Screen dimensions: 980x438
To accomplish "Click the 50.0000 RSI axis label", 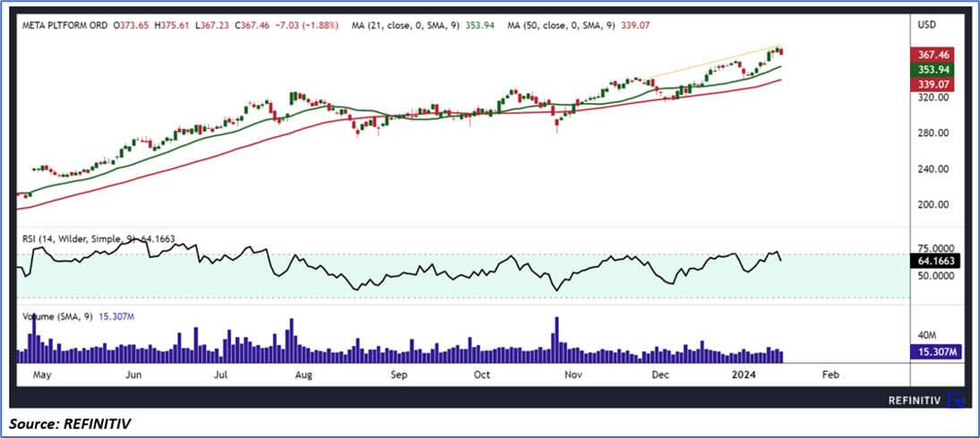I will [935, 276].
